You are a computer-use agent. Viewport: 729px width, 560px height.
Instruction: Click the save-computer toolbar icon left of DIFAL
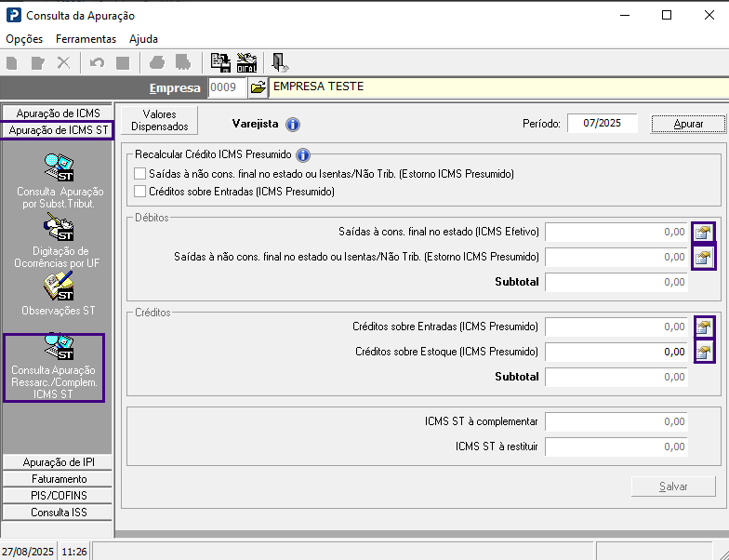pos(220,62)
